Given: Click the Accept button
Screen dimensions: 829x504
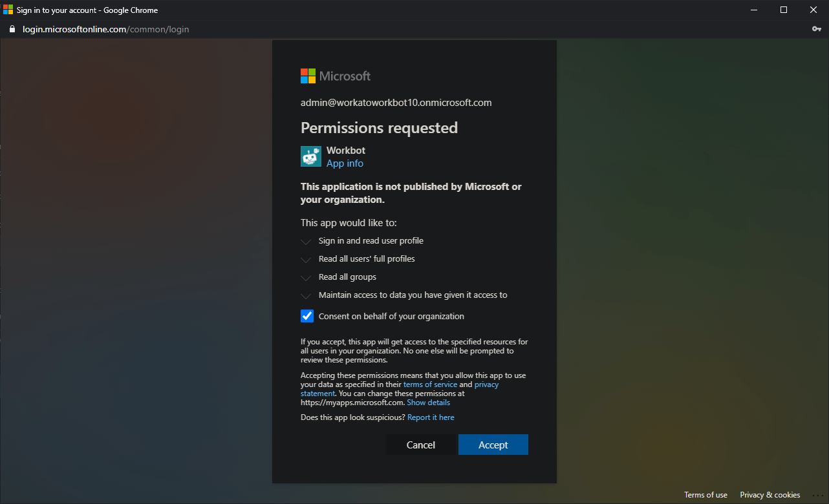Looking at the screenshot, I should click(493, 445).
